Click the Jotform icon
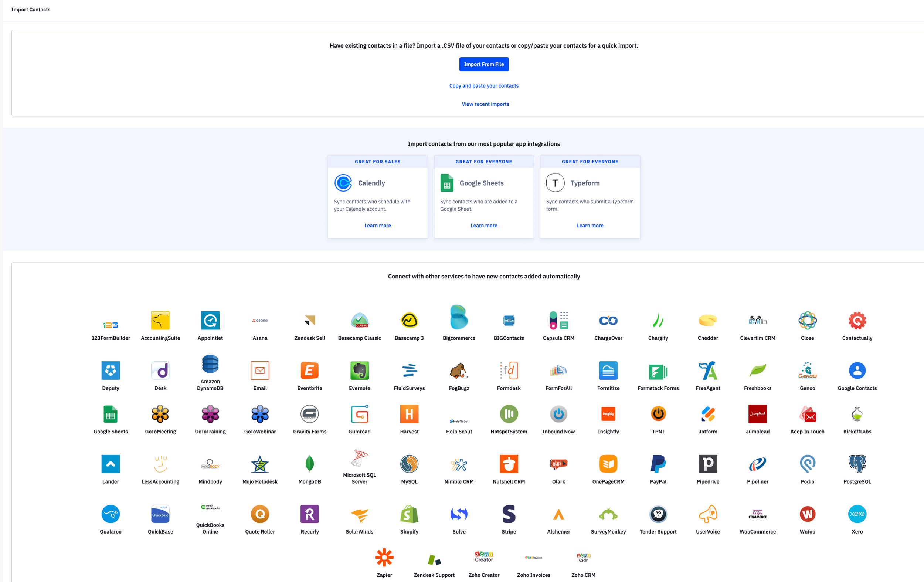The image size is (924, 582). [707, 414]
